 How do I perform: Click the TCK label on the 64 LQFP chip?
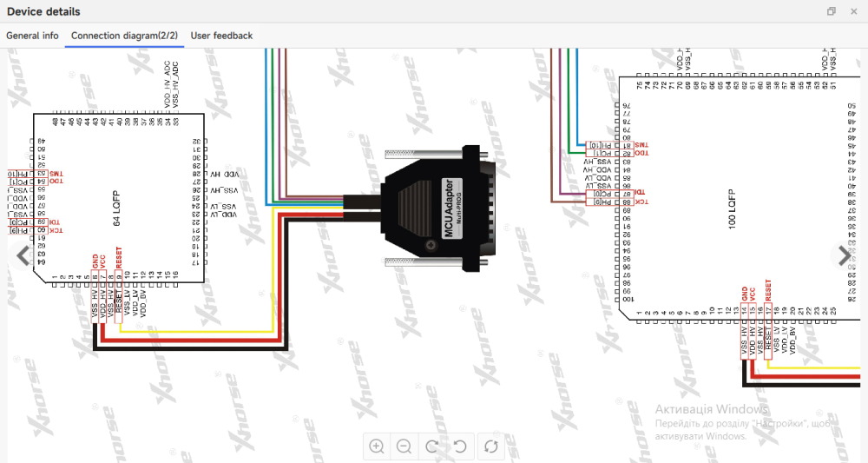click(x=56, y=230)
